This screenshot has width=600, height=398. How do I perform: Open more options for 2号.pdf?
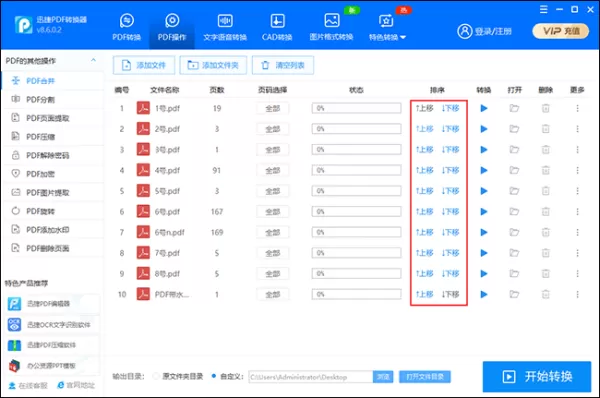click(577, 129)
